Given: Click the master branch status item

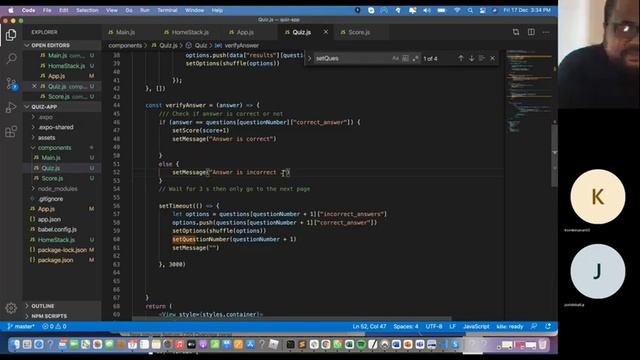Looking at the screenshot, I should pyautogui.click(x=21, y=327).
